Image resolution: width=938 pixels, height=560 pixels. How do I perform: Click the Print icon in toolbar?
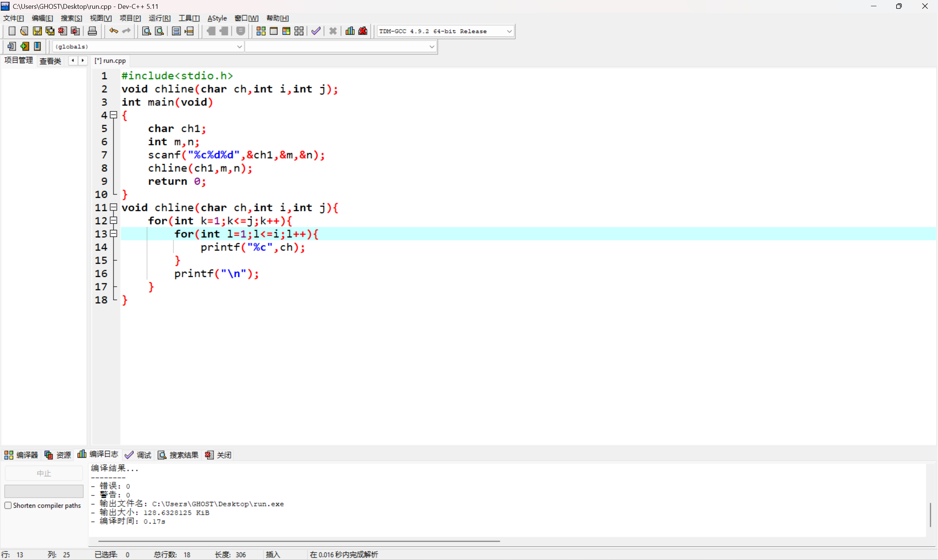[x=92, y=31]
